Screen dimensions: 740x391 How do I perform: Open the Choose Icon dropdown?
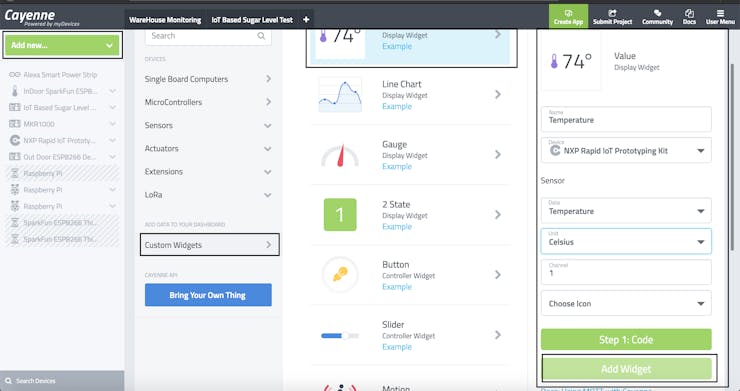(626, 303)
